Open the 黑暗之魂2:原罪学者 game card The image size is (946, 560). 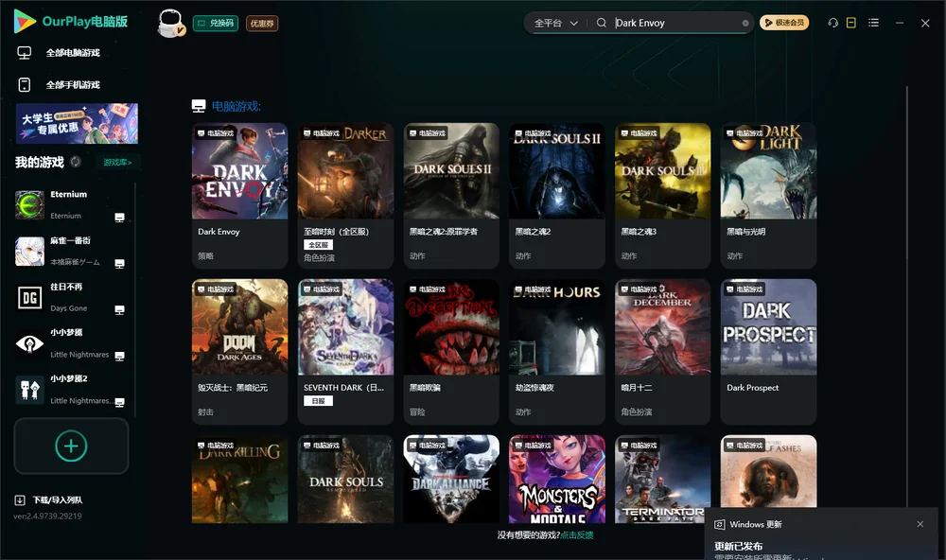point(451,196)
